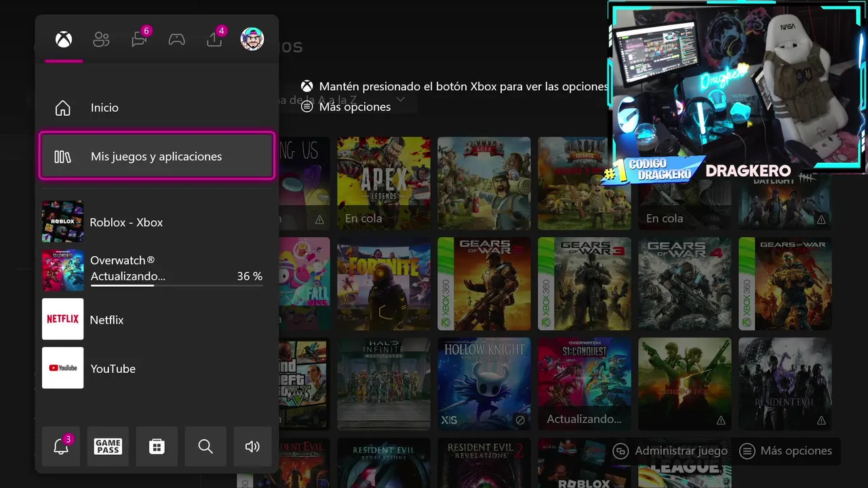The height and width of the screenshot is (488, 868).
Task: Select Halo Infinite Multiplayer tile
Action: [384, 384]
